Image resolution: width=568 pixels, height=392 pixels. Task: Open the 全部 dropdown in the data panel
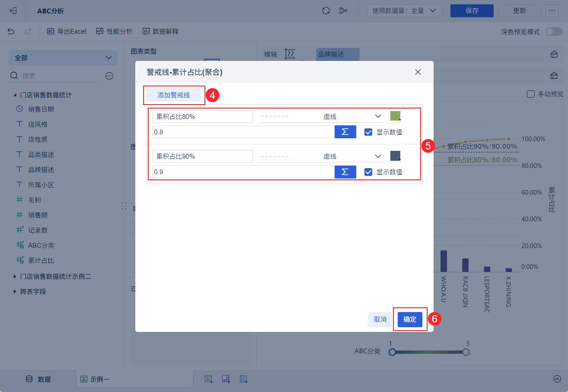63,57
